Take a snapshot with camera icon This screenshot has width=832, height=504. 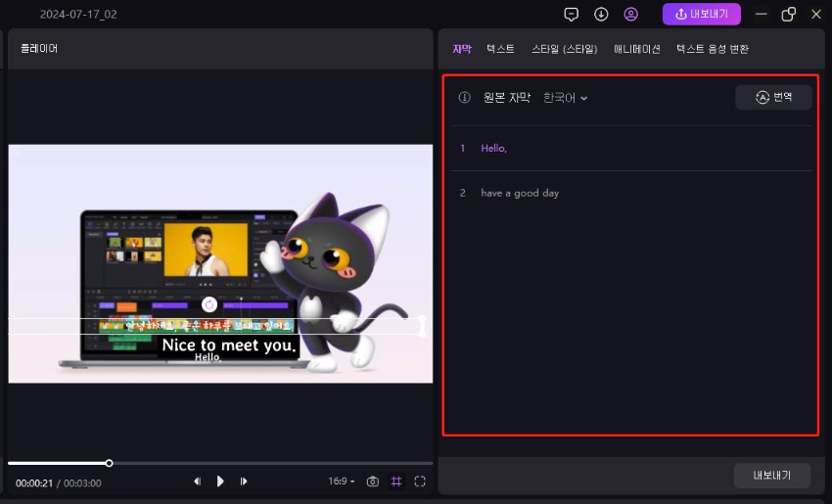click(373, 481)
